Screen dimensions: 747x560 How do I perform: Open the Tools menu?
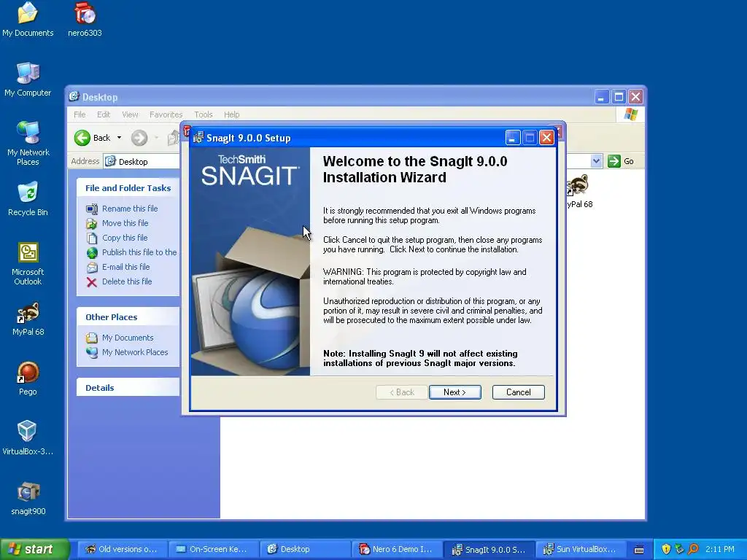203,114
